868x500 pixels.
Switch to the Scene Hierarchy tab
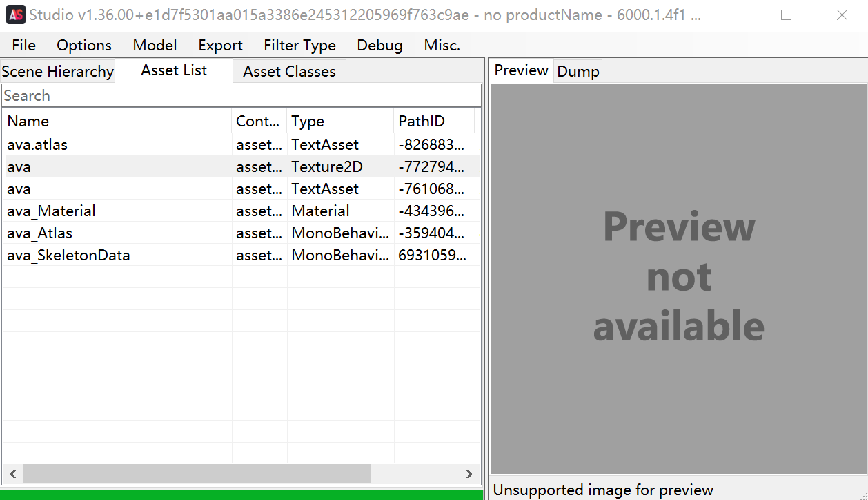coord(57,72)
